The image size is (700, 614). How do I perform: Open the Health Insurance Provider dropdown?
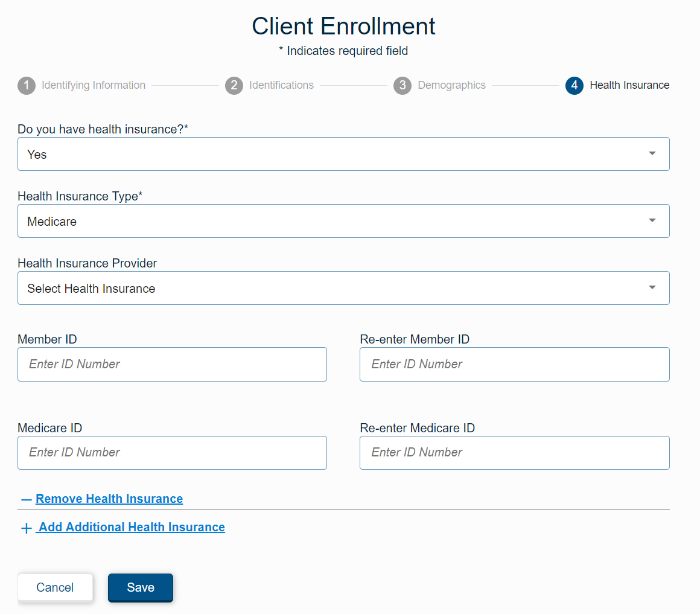pyautogui.click(x=343, y=288)
